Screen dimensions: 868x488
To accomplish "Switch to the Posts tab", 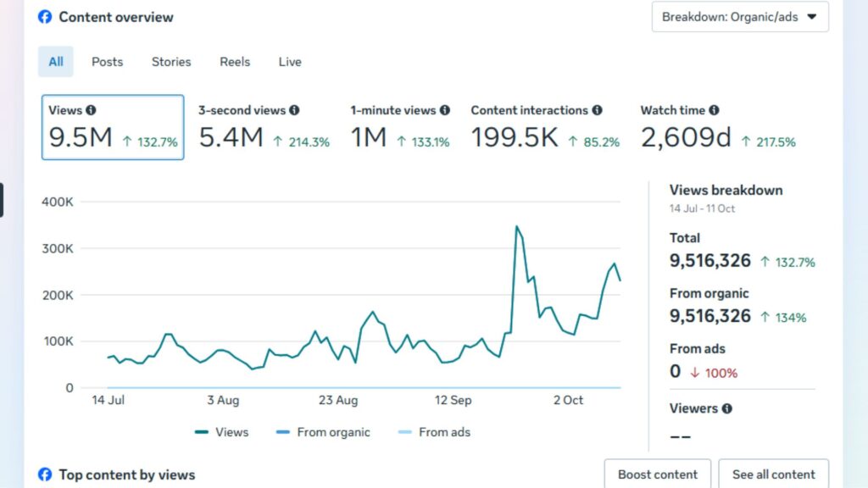I will tap(108, 62).
